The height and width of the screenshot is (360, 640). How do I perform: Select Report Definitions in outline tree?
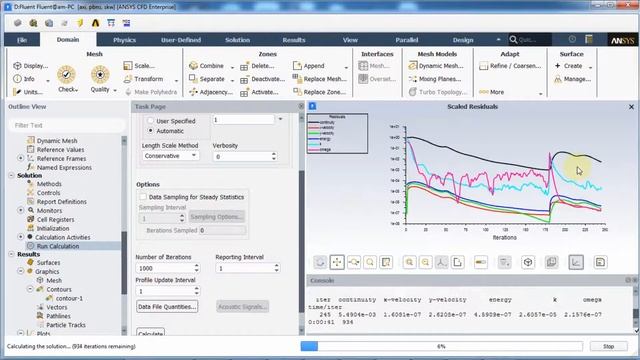click(x=62, y=202)
